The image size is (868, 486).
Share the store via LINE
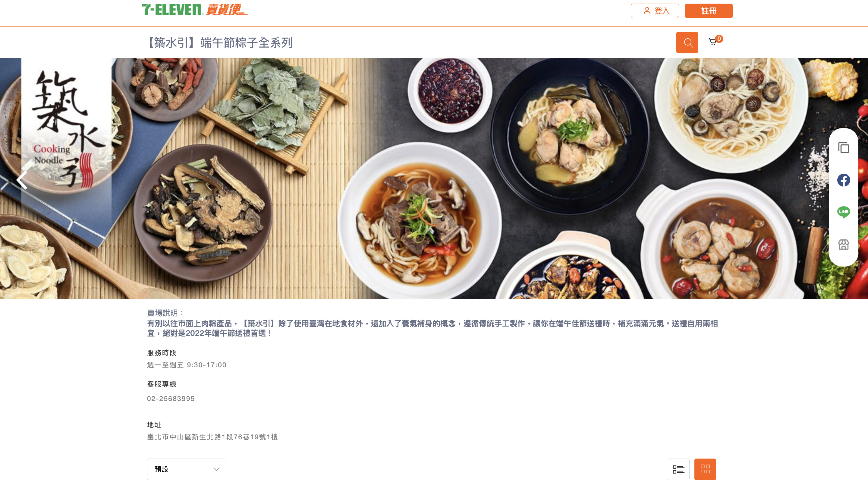tap(843, 212)
